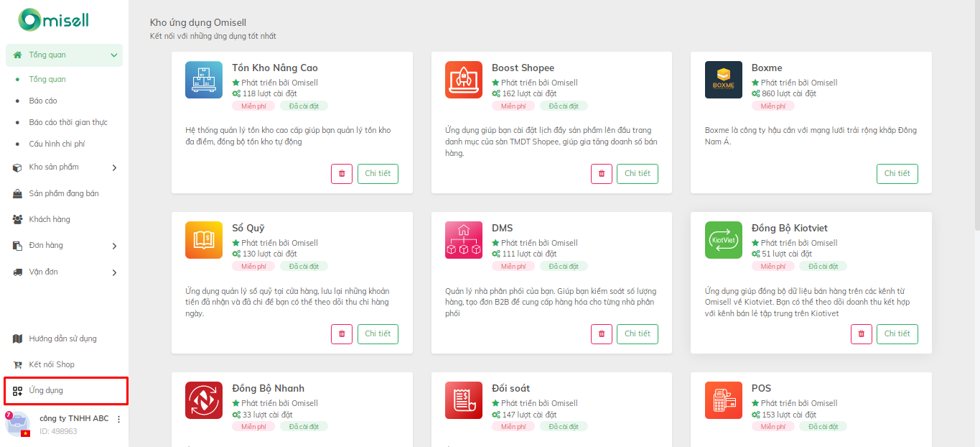The width and height of the screenshot is (980, 447).
Task: Click the page vertical scrollbar
Action: coord(976,115)
